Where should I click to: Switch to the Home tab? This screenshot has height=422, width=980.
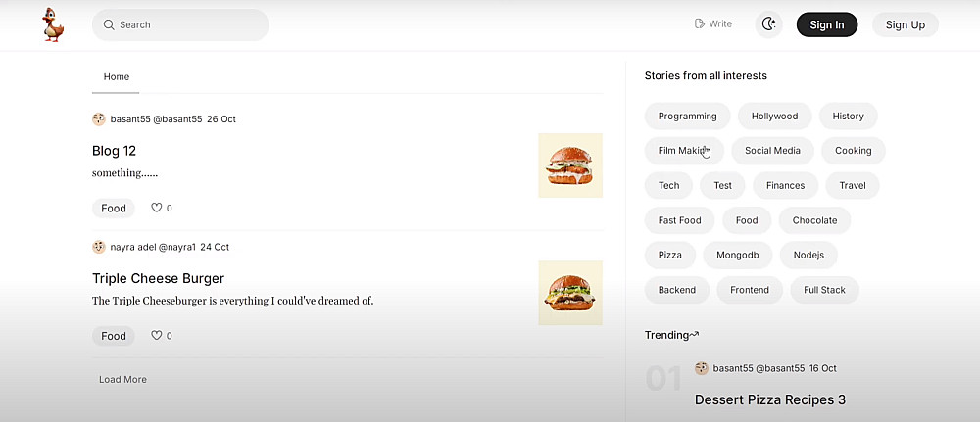(117, 77)
